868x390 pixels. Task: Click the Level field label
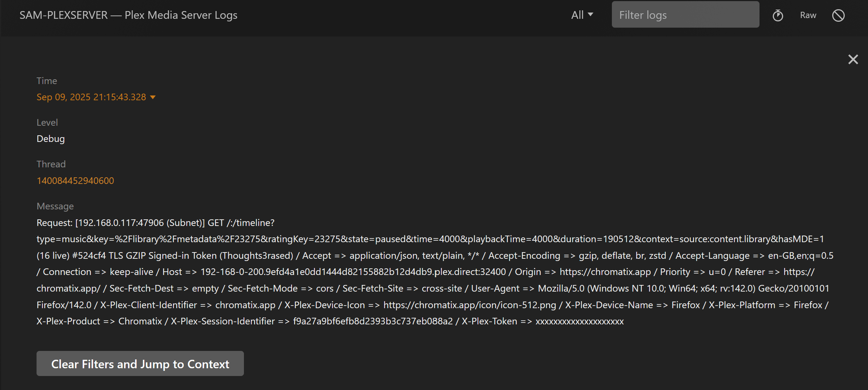(x=47, y=122)
